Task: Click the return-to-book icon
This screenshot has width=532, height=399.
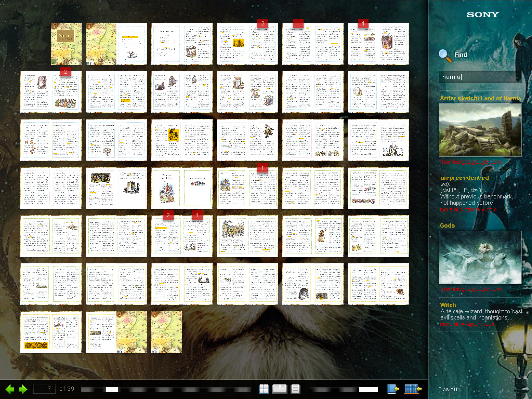Action: (393, 389)
